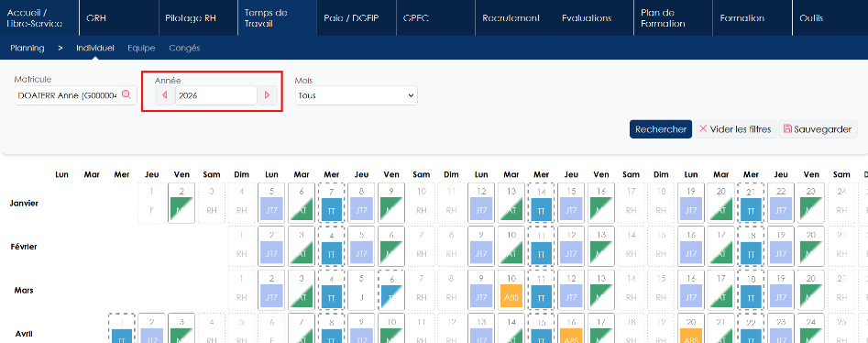
Task: Select April 24 green day cell
Action: [811, 328]
